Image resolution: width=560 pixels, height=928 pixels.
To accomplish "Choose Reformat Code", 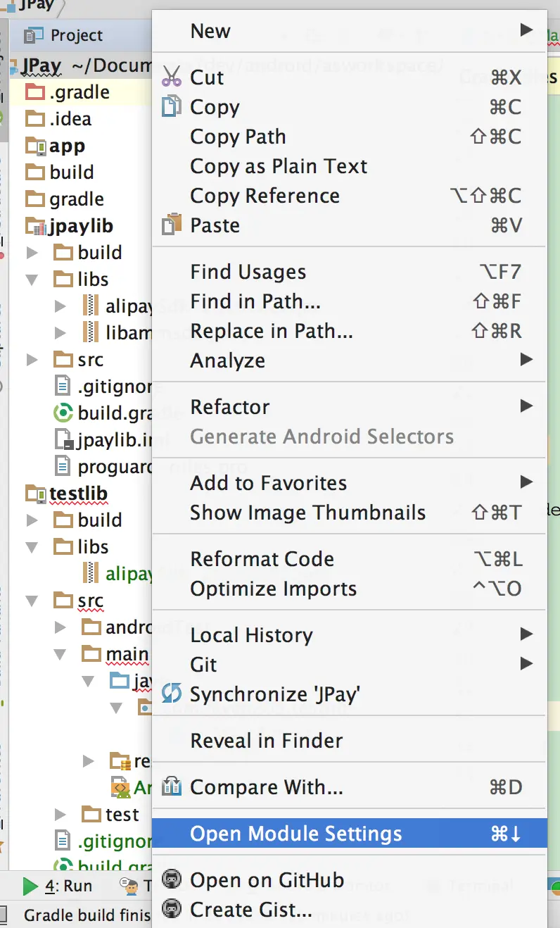I will point(350,558).
